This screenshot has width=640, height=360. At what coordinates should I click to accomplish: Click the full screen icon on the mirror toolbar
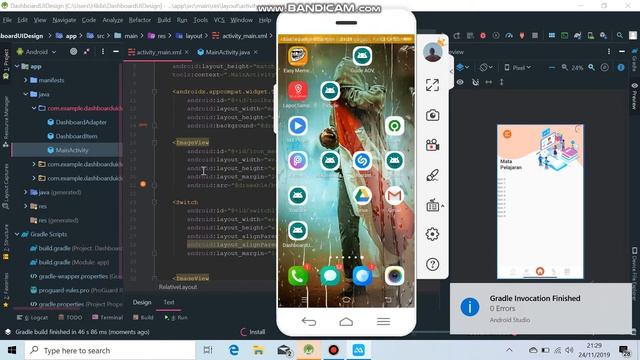coord(432,85)
